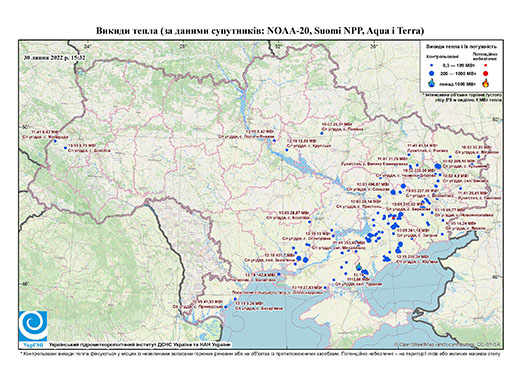The image size is (520, 368).
Task: Click the Український гідрометеорологічний інститут credit text
Action: pyautogui.click(x=140, y=345)
